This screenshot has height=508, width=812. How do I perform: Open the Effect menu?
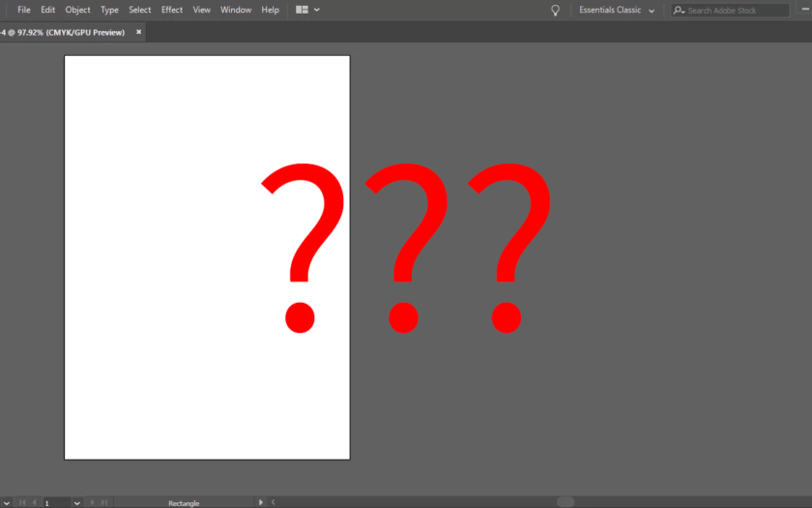[x=172, y=10]
